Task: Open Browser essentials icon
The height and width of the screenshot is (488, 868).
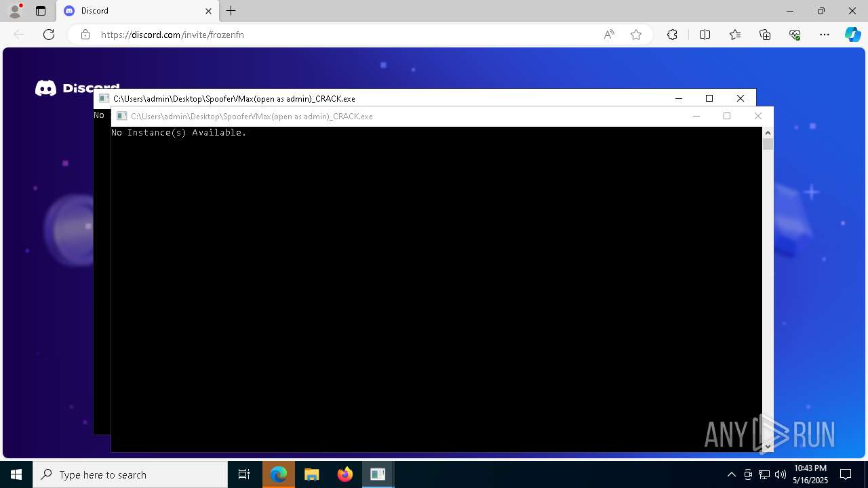Action: (795, 35)
